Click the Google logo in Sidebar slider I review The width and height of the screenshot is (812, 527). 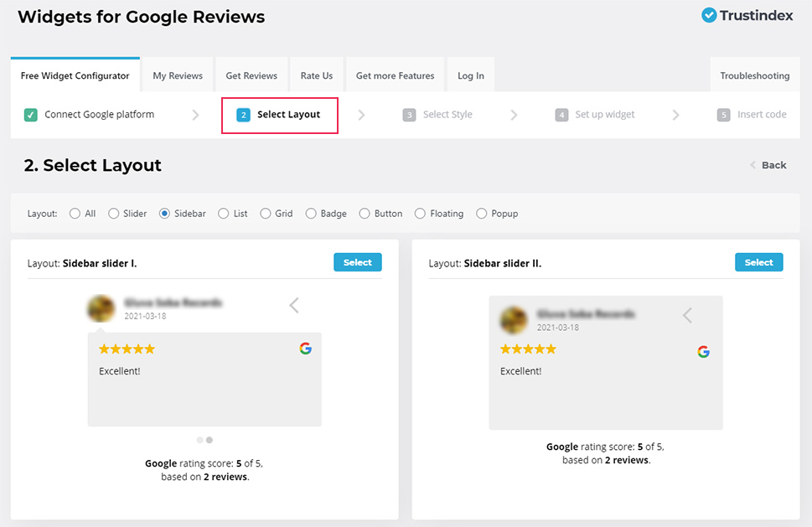pos(306,349)
